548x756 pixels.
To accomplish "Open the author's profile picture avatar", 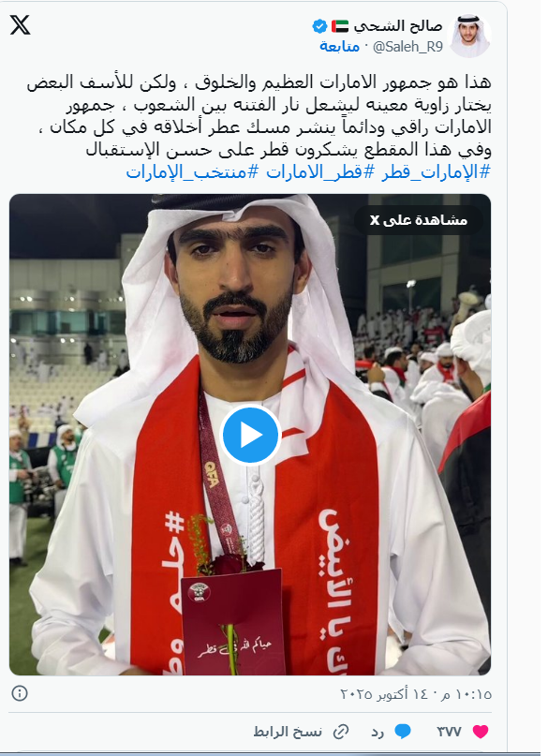I will click(x=469, y=36).
